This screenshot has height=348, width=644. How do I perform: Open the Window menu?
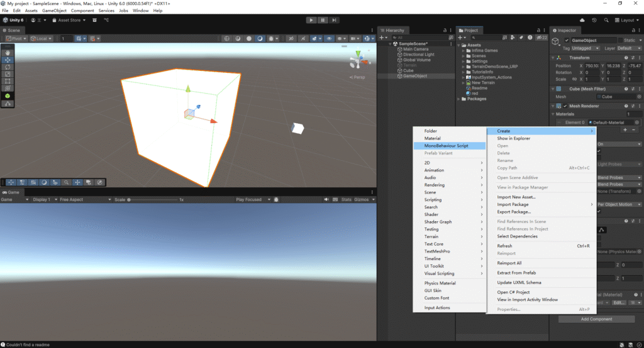(x=140, y=11)
